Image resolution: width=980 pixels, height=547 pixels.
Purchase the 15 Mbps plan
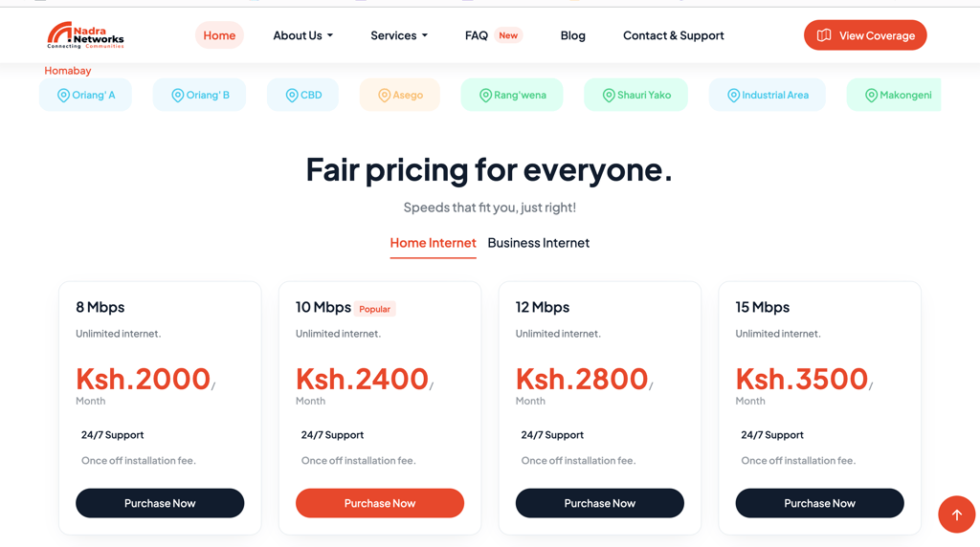pyautogui.click(x=819, y=503)
